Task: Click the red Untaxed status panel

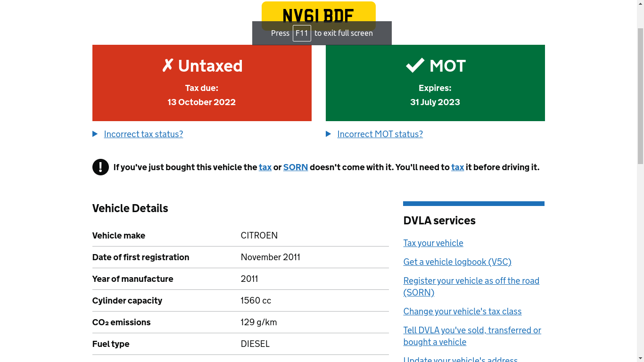Action: click(x=202, y=83)
